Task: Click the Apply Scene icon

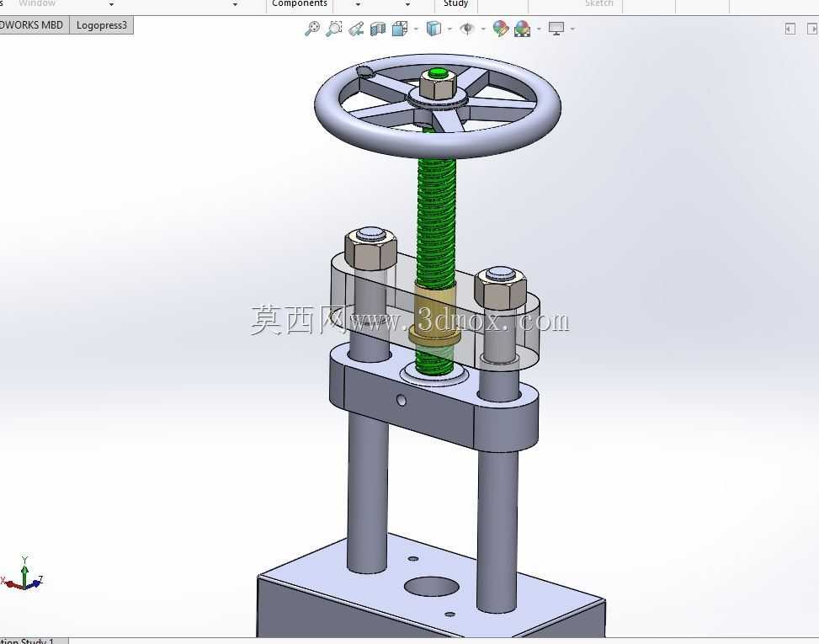Action: pos(523,29)
